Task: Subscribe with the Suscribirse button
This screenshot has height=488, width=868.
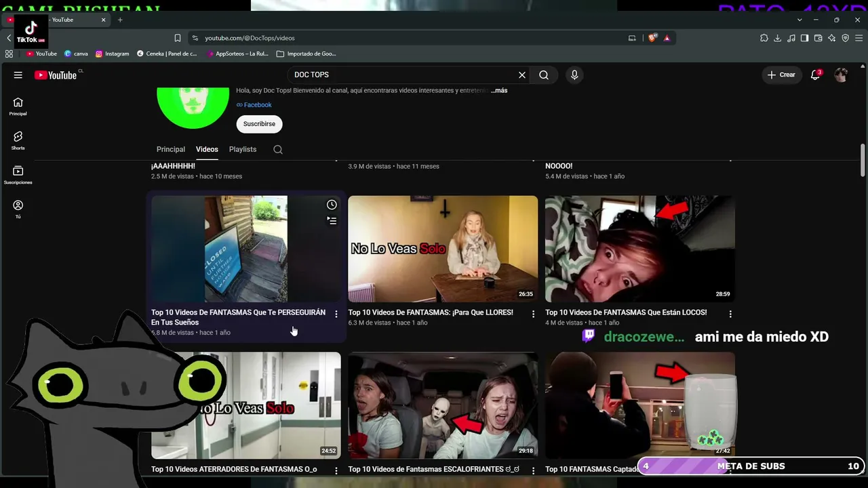Action: coord(260,124)
